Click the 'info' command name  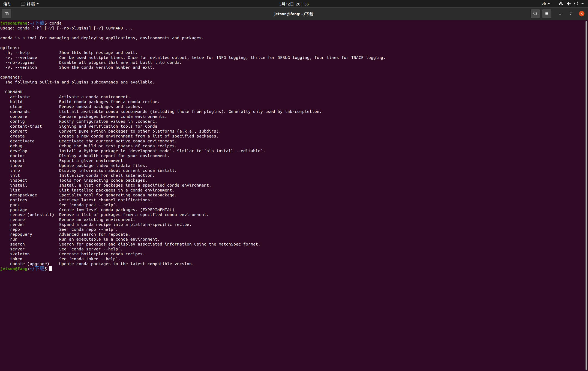coord(15,170)
